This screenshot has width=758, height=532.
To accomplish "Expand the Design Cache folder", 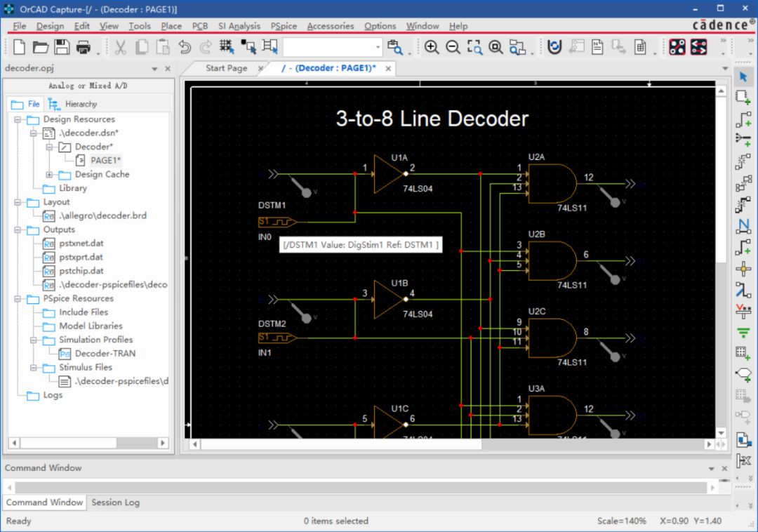I will [x=49, y=175].
